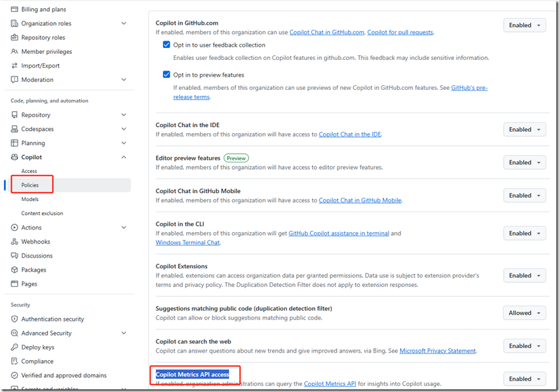Open the Copilot Extensions Enabled dropdown
This screenshot has width=559, height=392.
524,276
